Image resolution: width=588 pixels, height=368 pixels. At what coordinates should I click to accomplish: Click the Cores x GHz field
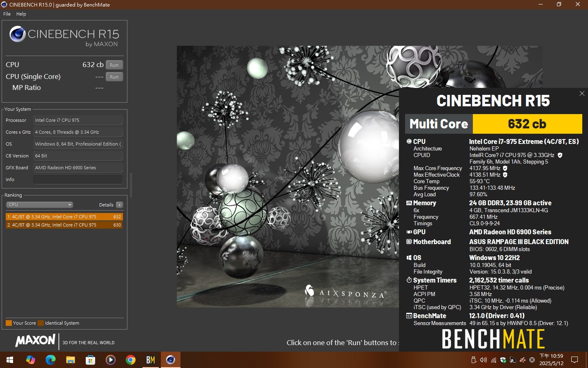coord(78,132)
